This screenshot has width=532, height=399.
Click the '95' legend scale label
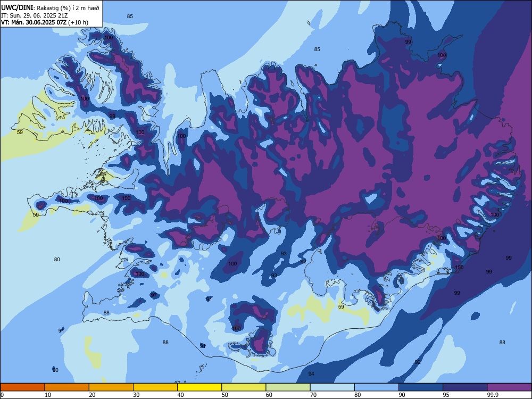446,395
